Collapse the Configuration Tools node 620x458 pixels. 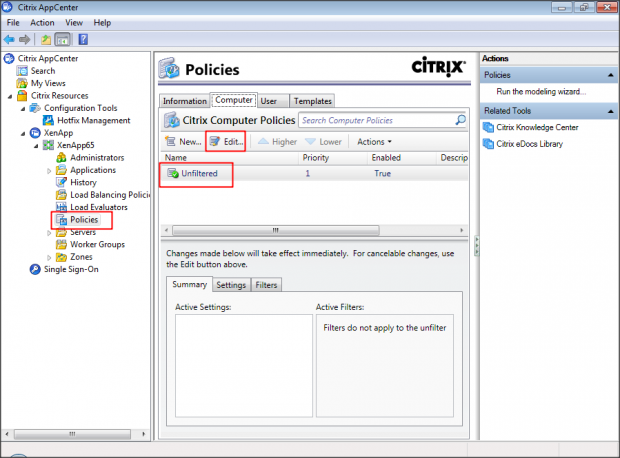point(23,108)
